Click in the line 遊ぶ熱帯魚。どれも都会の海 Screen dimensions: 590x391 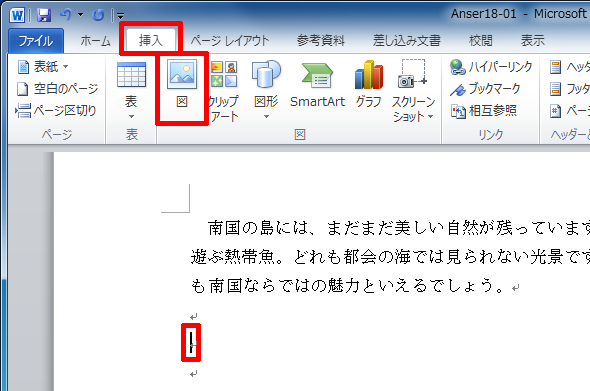[x=390, y=257]
